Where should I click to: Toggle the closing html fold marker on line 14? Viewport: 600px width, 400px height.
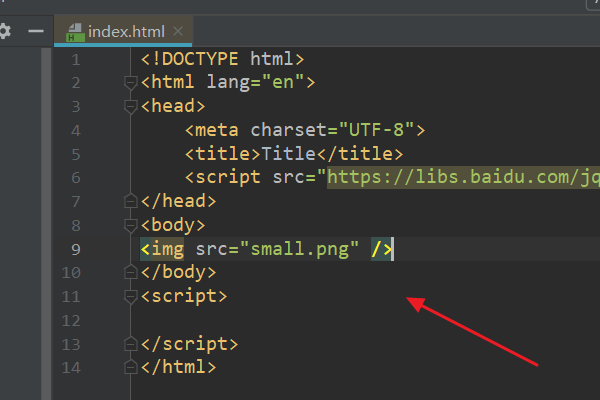tap(130, 367)
